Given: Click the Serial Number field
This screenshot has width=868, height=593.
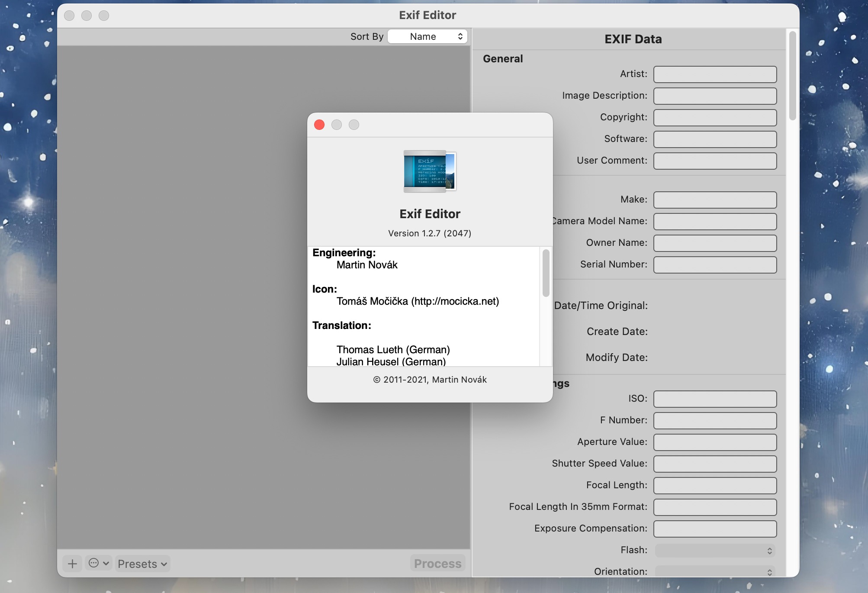Looking at the screenshot, I should click(x=715, y=264).
